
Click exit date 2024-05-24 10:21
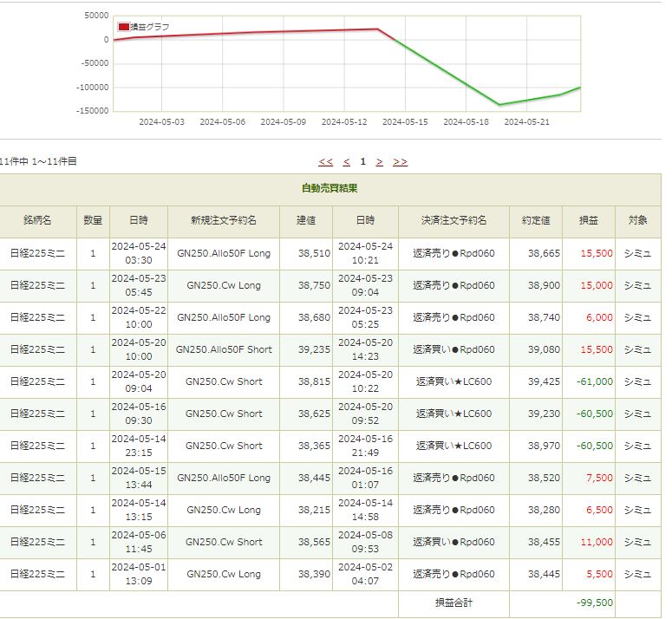click(365, 253)
